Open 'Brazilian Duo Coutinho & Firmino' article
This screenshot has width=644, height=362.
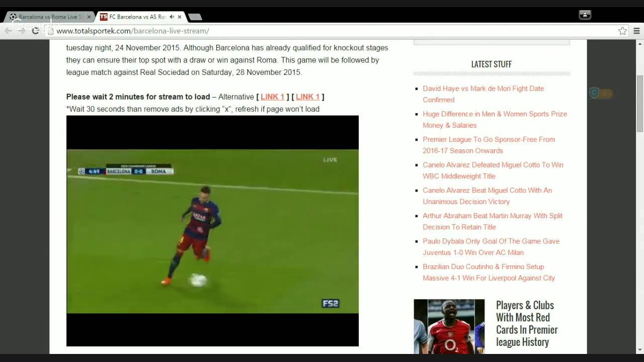[489, 272]
